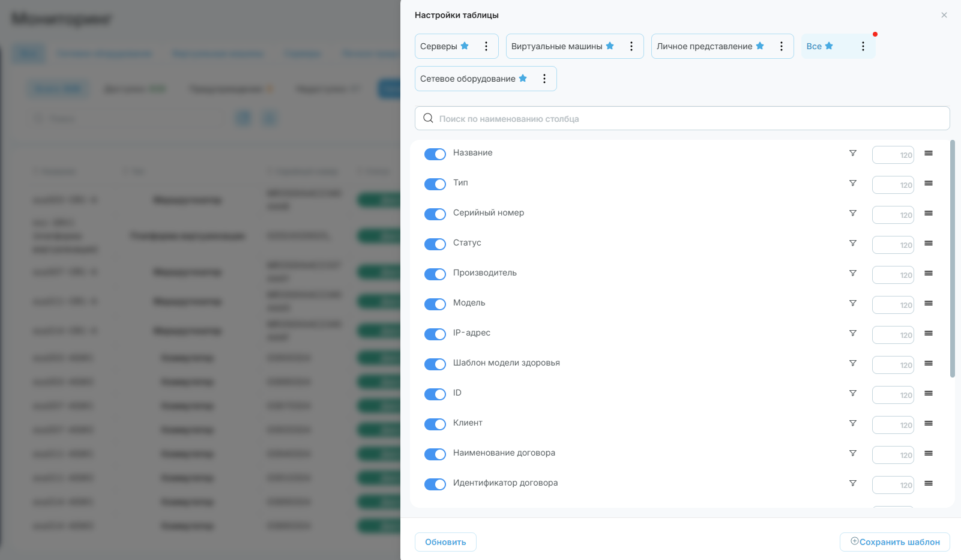Toggle off the Тип column switch
Viewport: 961px width, 560px height.
click(x=435, y=184)
